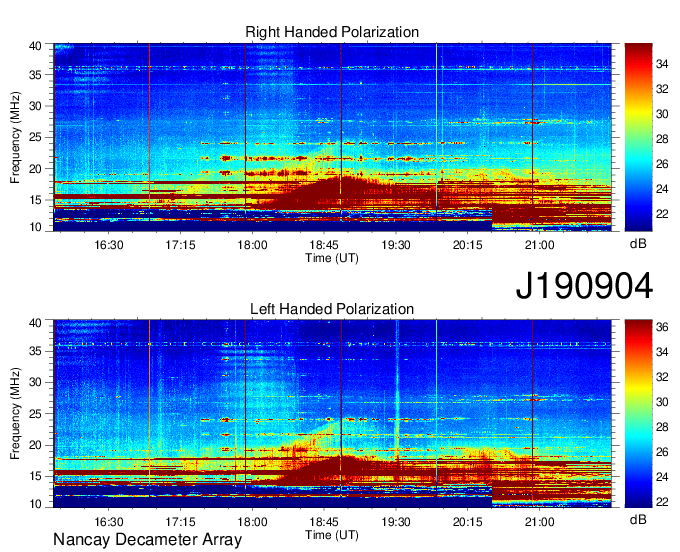
Task: Click the 17:15 tick on Left Handed plot
Action: click(x=180, y=522)
